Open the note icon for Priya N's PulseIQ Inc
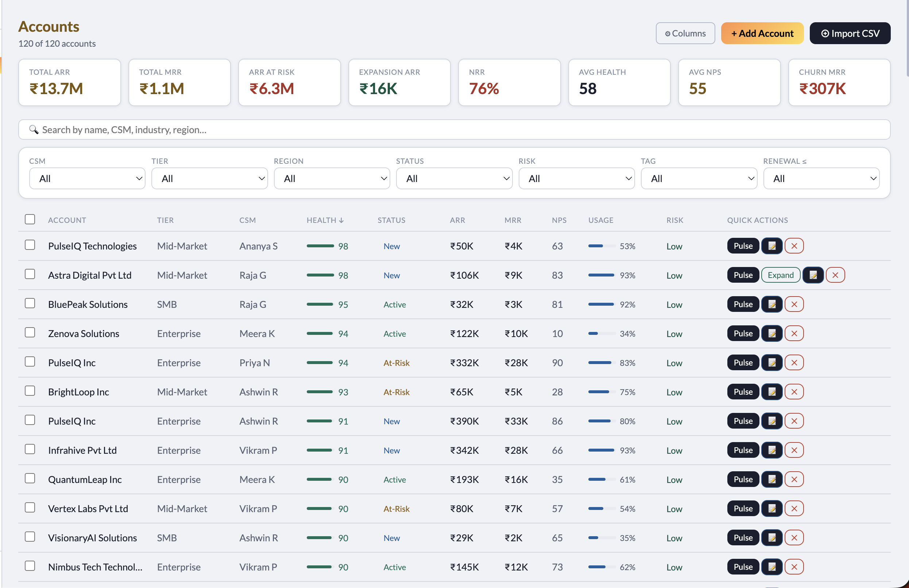The image size is (909, 588). (771, 363)
